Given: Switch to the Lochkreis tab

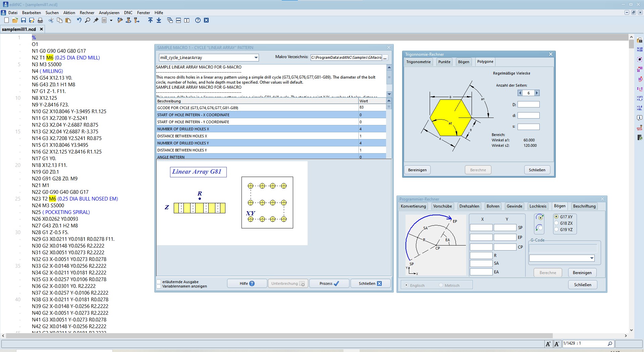Looking at the screenshot, I should pyautogui.click(x=538, y=206).
